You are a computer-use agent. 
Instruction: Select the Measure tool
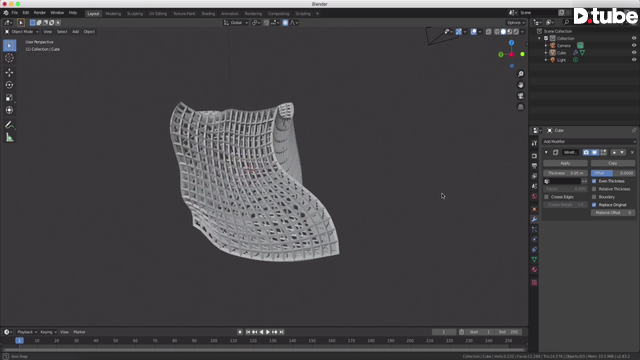[9, 138]
